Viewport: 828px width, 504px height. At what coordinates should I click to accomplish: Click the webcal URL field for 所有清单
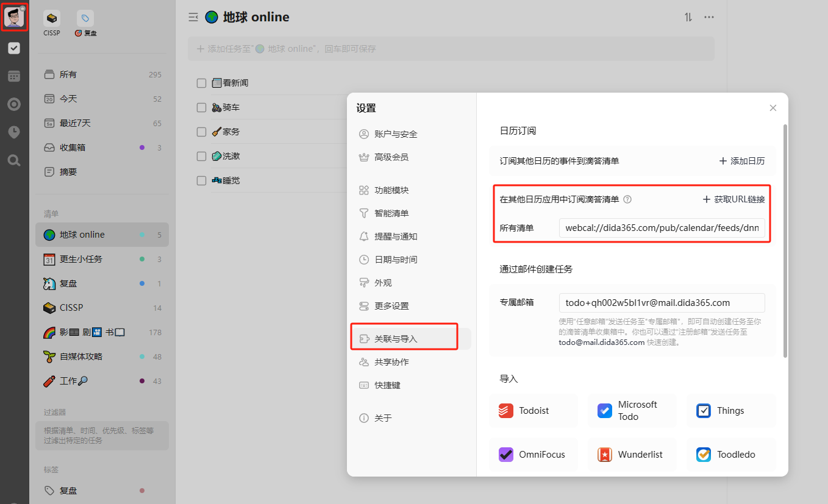tap(662, 228)
